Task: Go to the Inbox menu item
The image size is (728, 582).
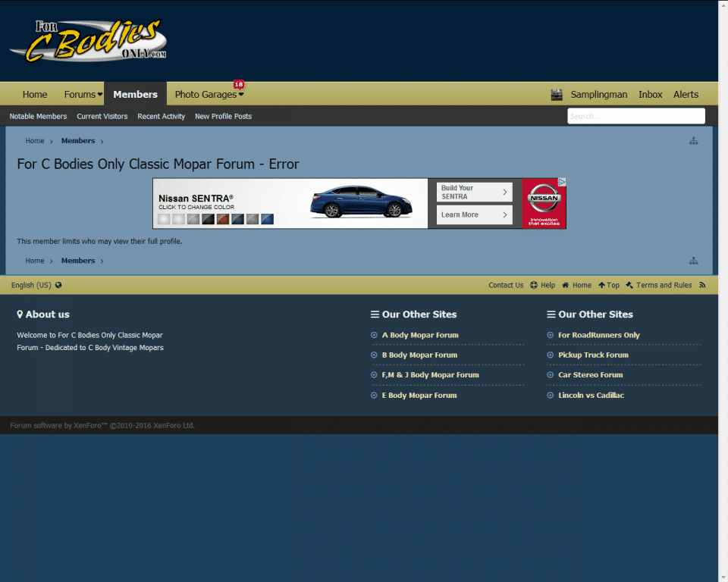Action: coord(650,95)
